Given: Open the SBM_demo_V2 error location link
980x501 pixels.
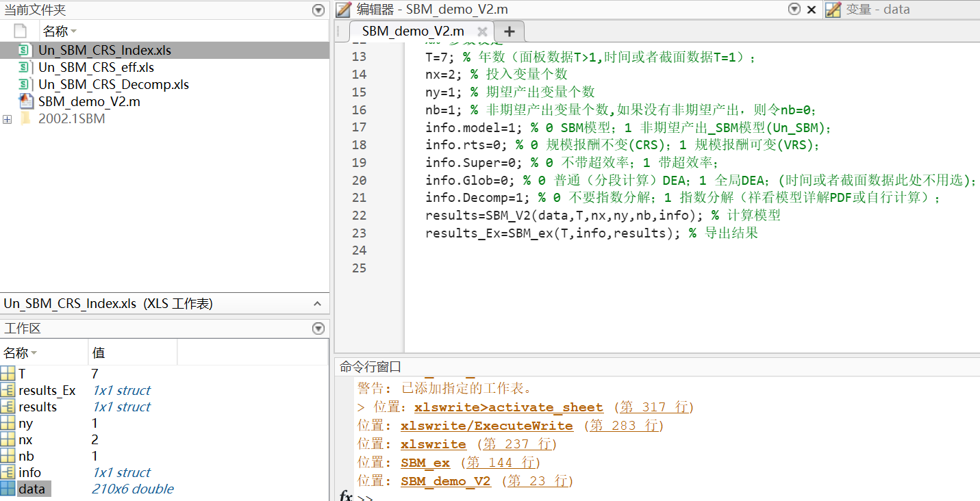Looking at the screenshot, I should point(446,481).
